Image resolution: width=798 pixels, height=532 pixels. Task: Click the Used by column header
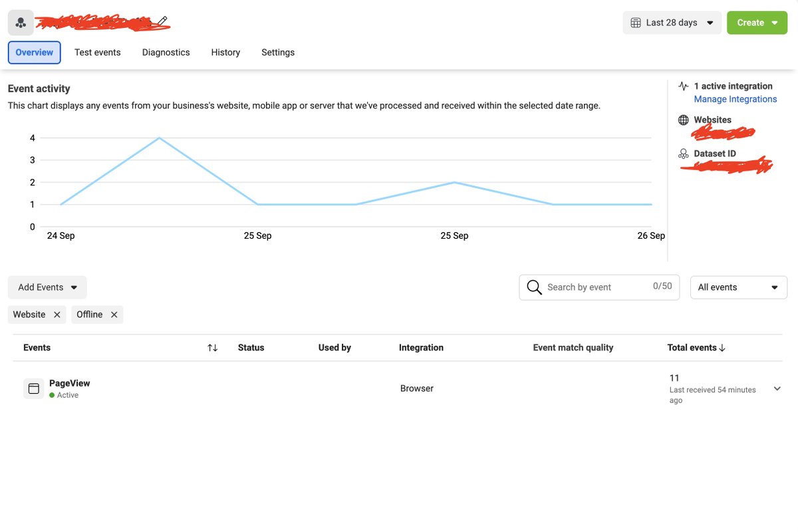(x=334, y=348)
